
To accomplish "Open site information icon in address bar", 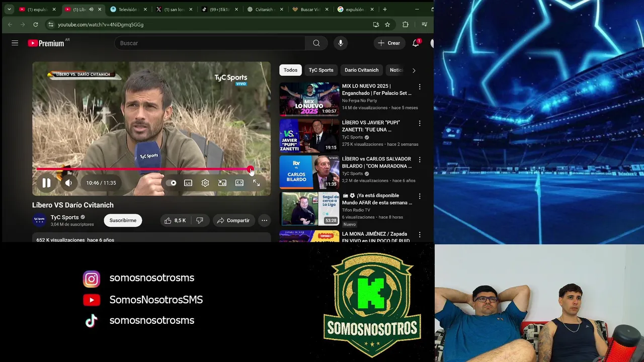I will (50, 24).
